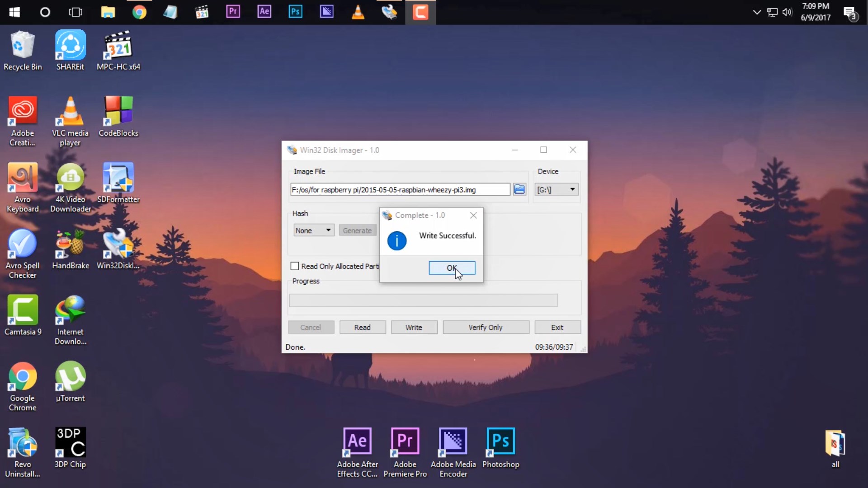The image size is (868, 488).
Task: Click the Exit button
Action: click(x=557, y=327)
